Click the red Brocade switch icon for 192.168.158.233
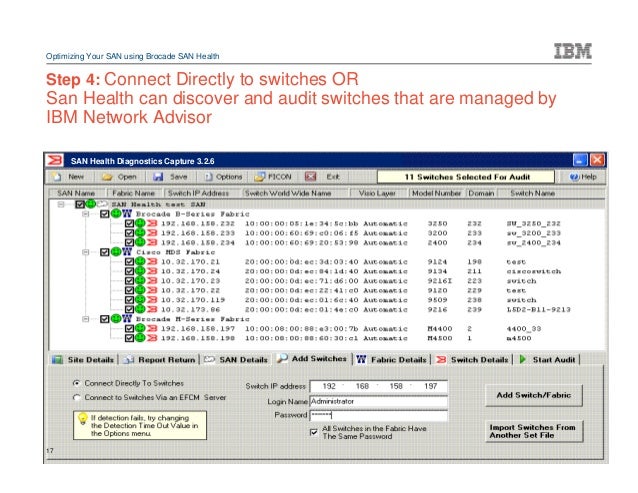 tap(152, 233)
